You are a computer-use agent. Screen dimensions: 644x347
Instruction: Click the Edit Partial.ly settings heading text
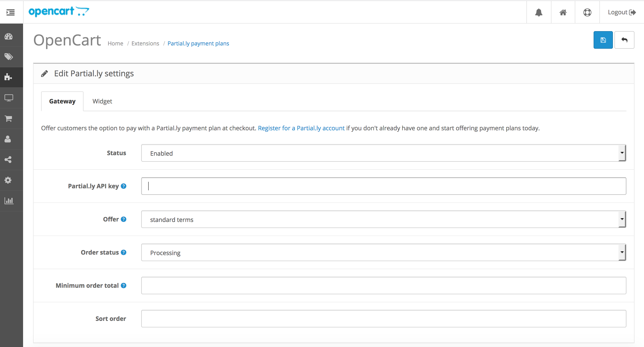tap(94, 74)
